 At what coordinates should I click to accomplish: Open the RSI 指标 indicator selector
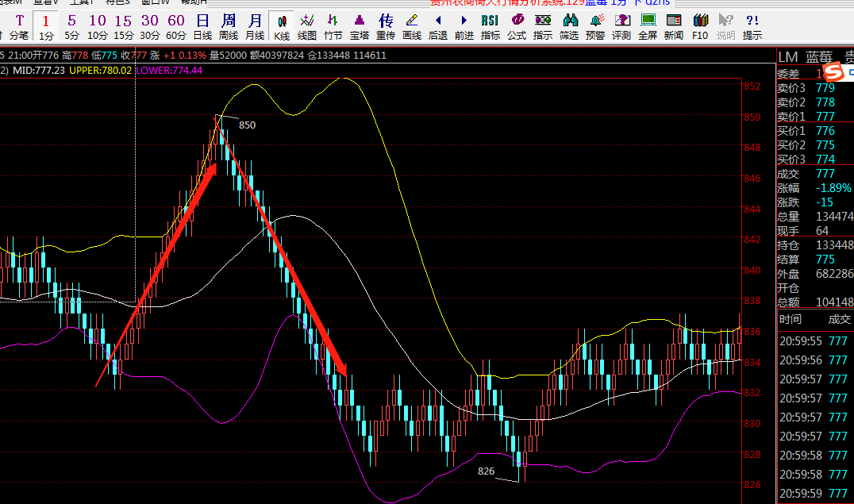click(490, 27)
